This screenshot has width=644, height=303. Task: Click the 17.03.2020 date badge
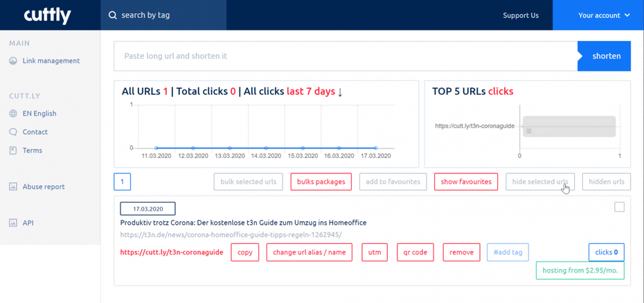coord(148,209)
